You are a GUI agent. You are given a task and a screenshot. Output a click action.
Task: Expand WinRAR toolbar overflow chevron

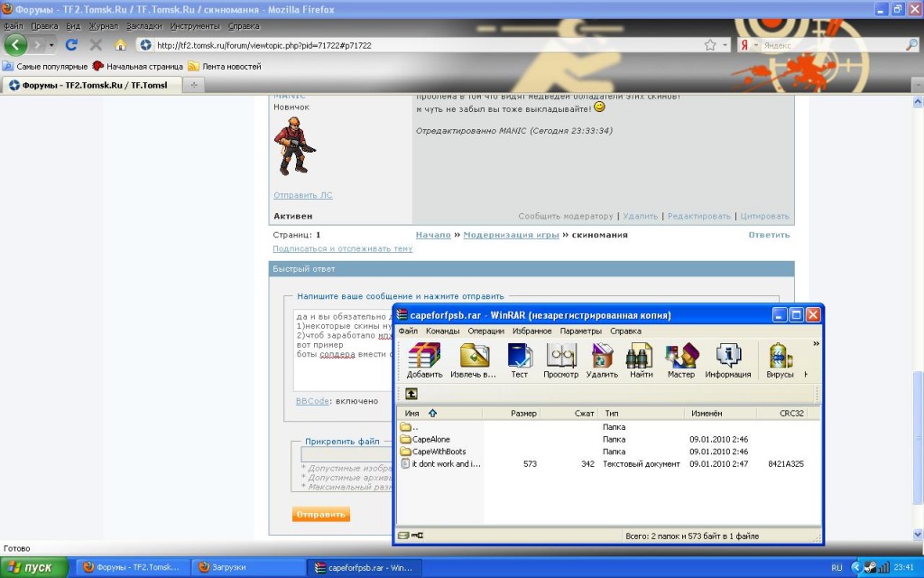pos(816,343)
